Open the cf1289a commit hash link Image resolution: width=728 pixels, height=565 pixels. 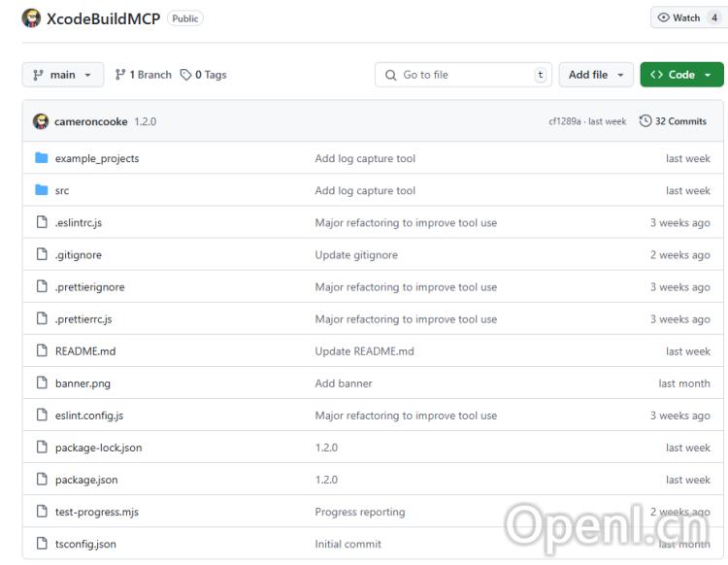pyautogui.click(x=564, y=121)
